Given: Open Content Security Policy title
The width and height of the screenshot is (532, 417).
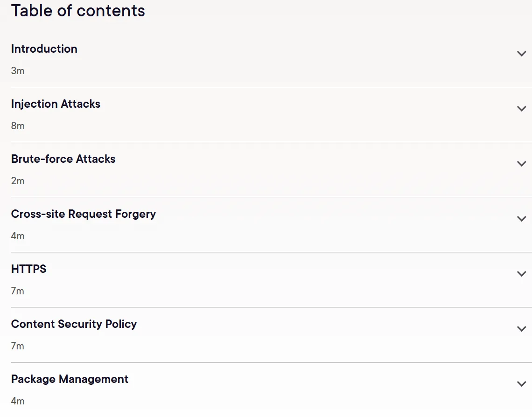Looking at the screenshot, I should tap(74, 324).
